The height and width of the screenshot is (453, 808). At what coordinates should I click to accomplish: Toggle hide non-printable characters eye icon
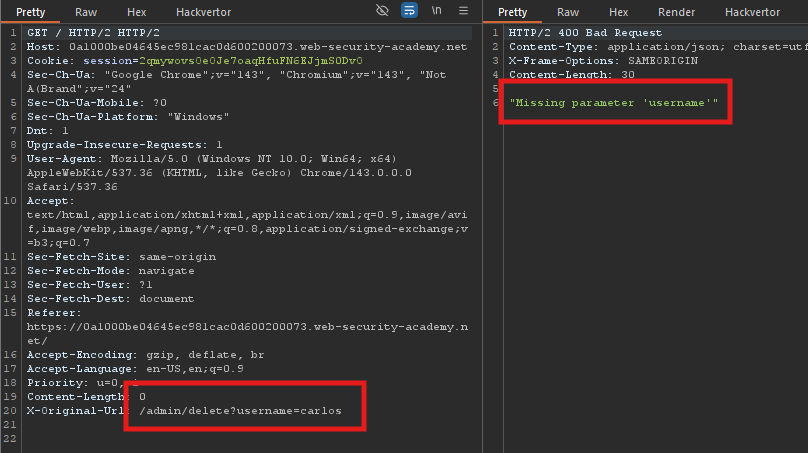click(382, 10)
